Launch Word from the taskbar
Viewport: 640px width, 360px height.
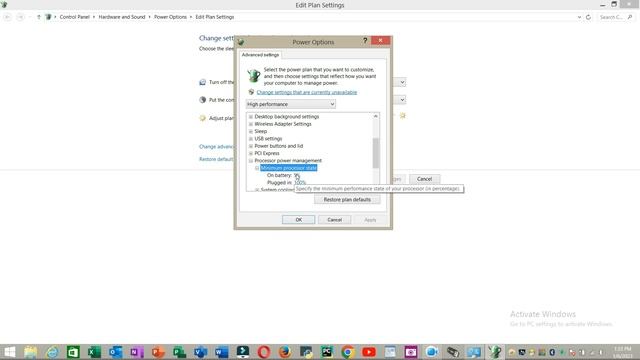click(x=222, y=352)
